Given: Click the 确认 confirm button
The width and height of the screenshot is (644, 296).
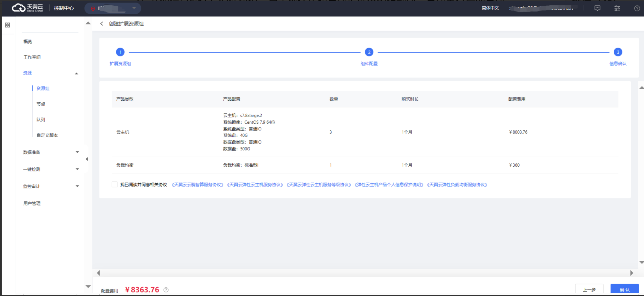Looking at the screenshot, I should [624, 289].
